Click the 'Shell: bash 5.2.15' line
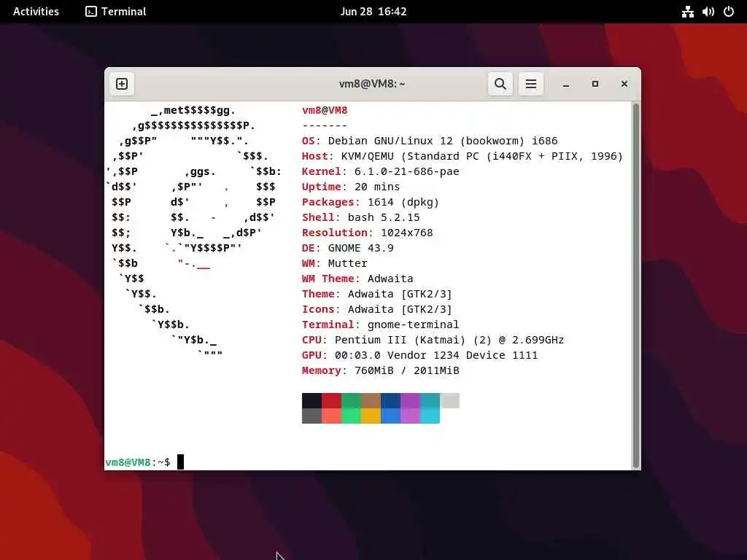The width and height of the screenshot is (747, 560). point(360,217)
